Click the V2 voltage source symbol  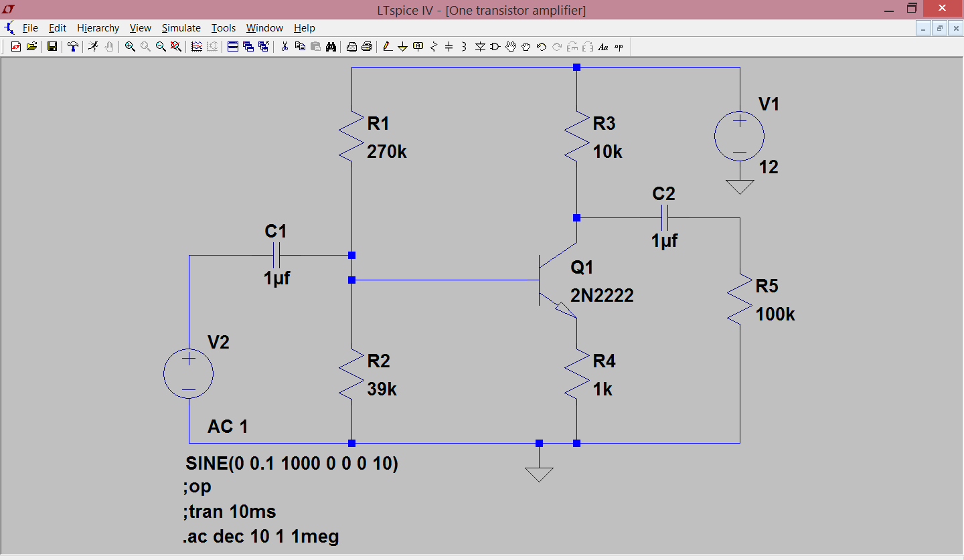[189, 374]
